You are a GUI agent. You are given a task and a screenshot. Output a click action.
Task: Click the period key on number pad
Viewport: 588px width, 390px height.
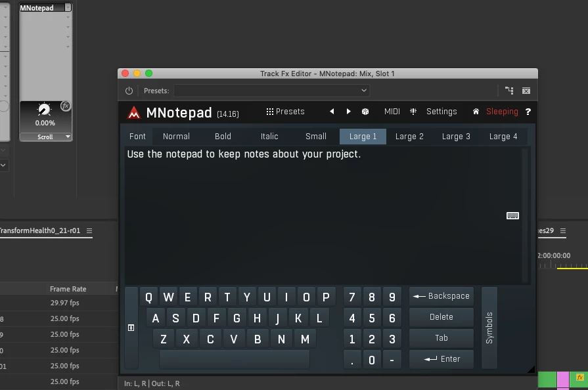pos(352,360)
